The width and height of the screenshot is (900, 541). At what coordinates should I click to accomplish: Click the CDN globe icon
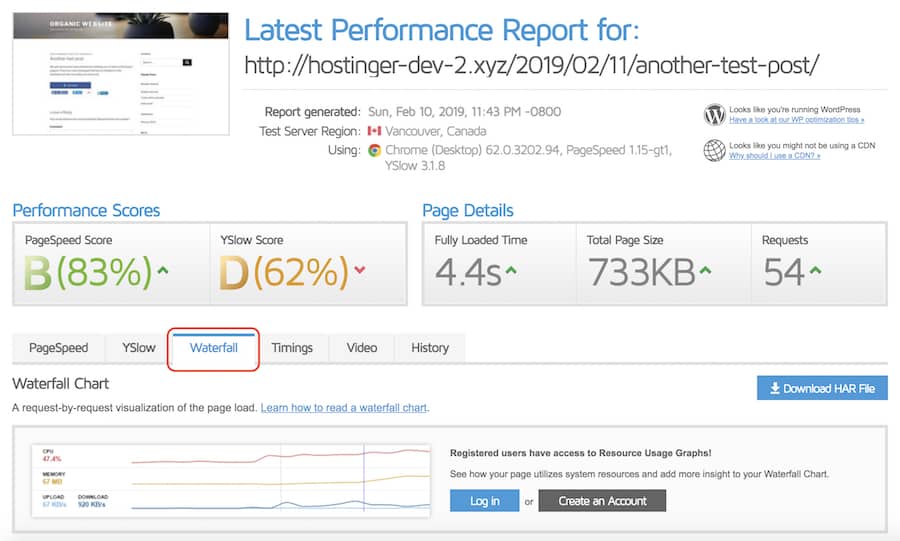pyautogui.click(x=714, y=150)
